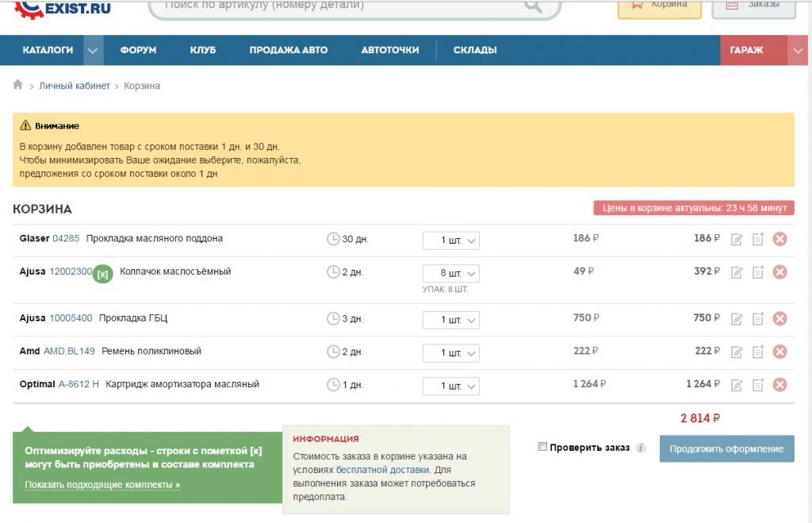Open part number A-8612 H link
Screen dimensions: 812x523
pyautogui.click(x=79, y=385)
